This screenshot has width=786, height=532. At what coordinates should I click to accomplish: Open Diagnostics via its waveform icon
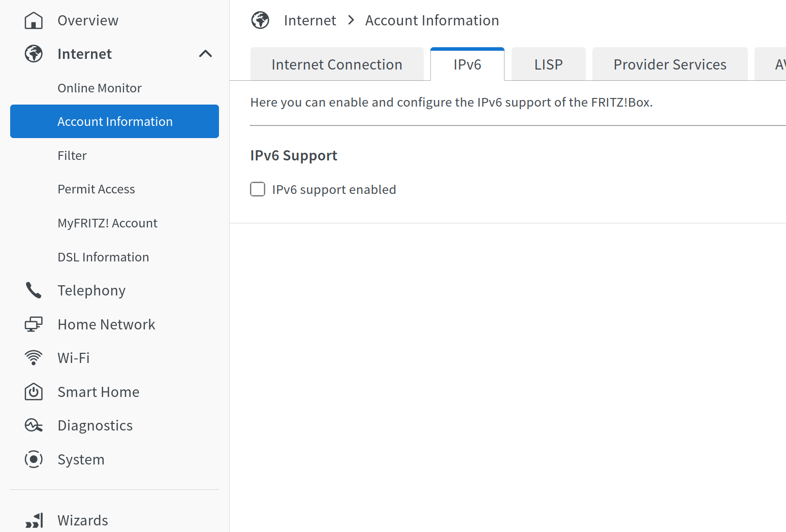[34, 425]
